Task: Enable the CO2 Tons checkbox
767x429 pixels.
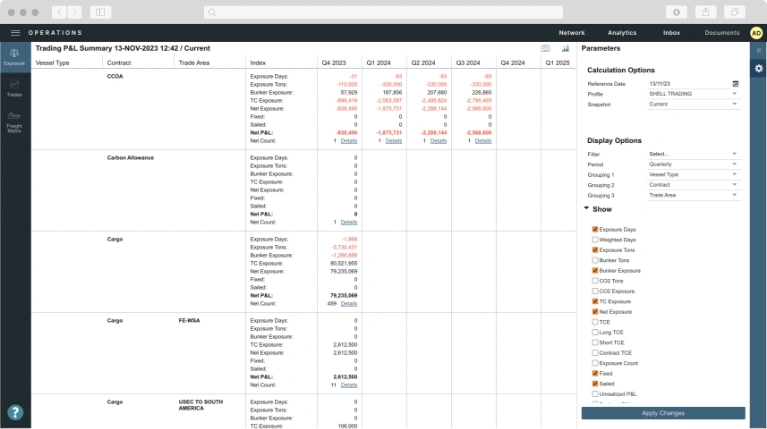Action: 595,280
